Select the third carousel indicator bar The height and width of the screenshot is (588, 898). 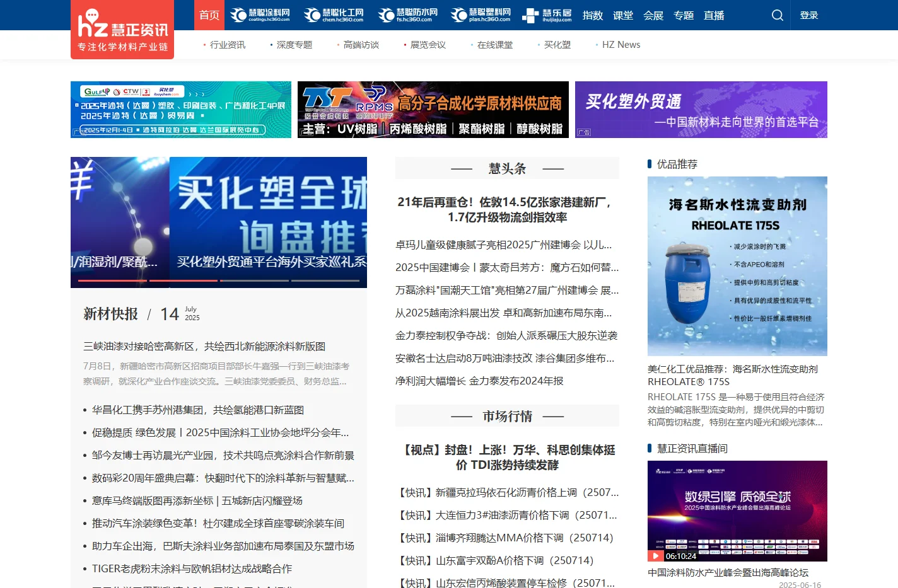point(254,280)
